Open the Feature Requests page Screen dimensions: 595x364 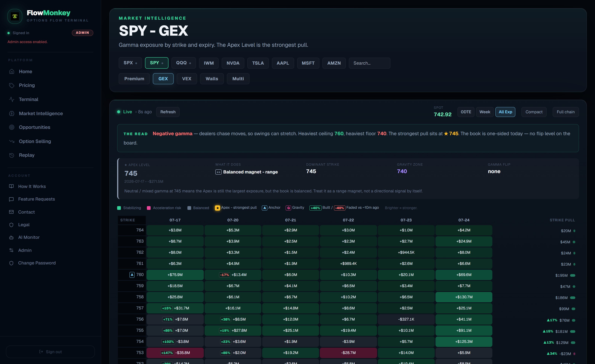coord(36,199)
